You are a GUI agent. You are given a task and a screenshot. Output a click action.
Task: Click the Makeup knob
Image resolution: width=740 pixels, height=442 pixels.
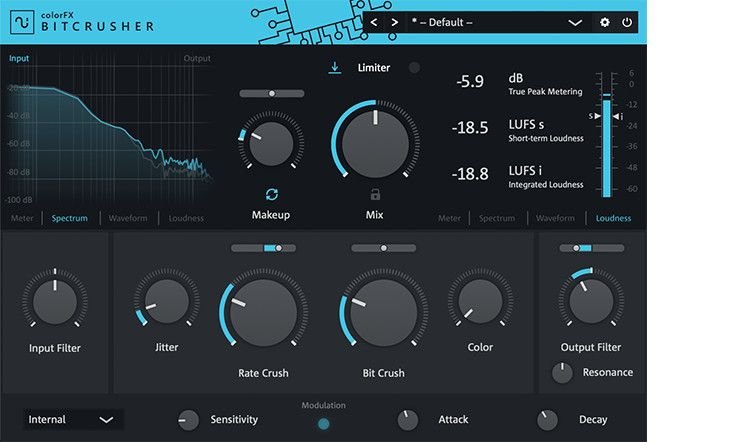pos(271,143)
